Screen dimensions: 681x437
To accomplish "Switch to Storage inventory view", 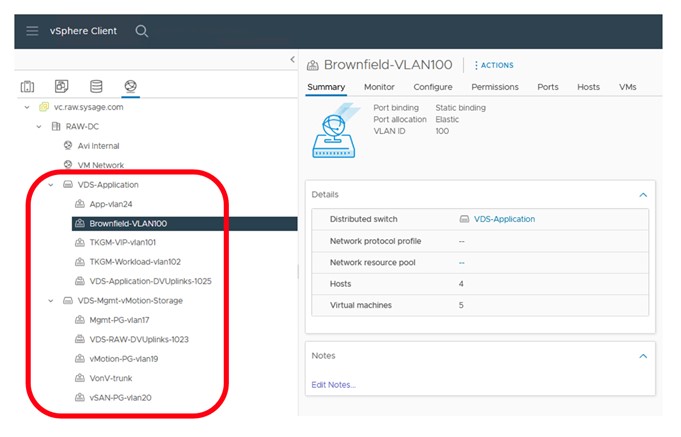I will (x=96, y=87).
